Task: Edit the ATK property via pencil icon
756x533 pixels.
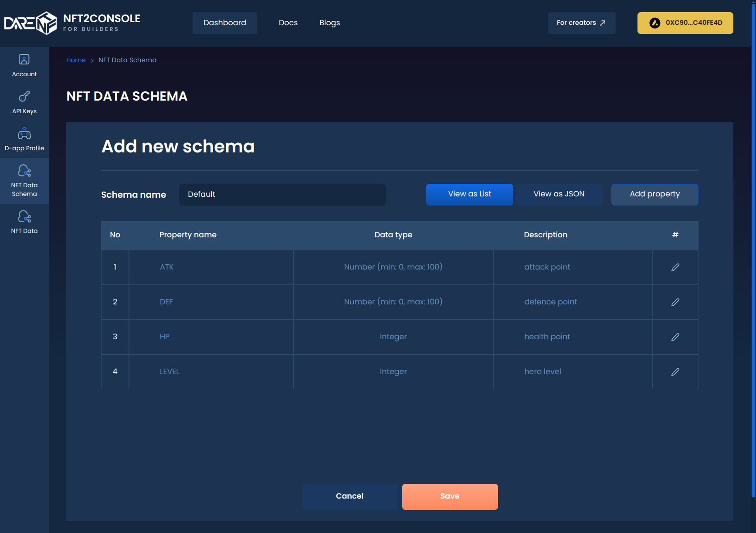Action: tap(675, 267)
